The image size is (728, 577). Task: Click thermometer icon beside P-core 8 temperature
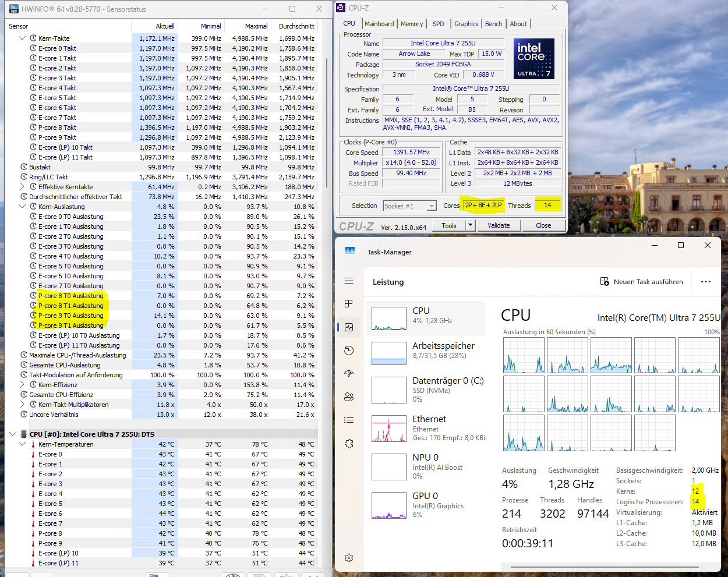click(x=33, y=533)
